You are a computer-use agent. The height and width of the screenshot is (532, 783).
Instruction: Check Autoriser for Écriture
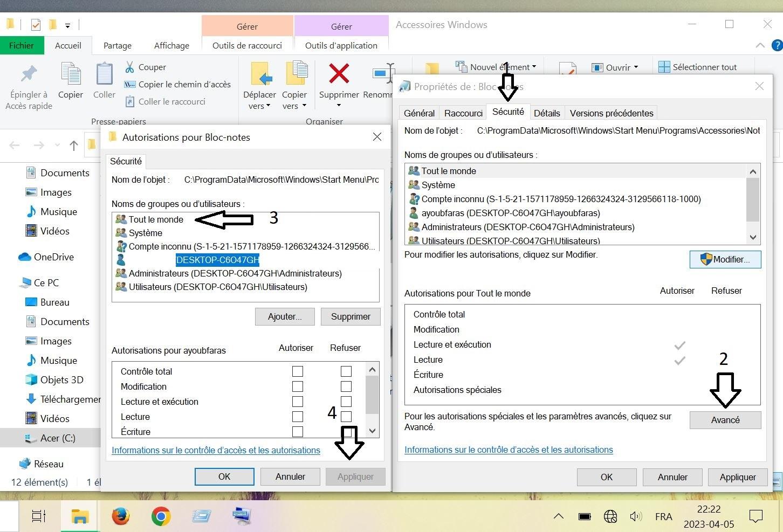click(x=297, y=432)
